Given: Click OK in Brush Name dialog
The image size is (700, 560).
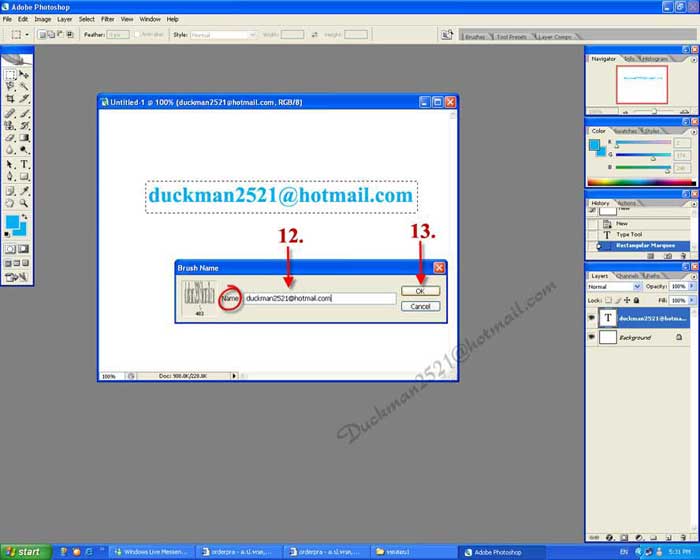Looking at the screenshot, I should pos(420,291).
